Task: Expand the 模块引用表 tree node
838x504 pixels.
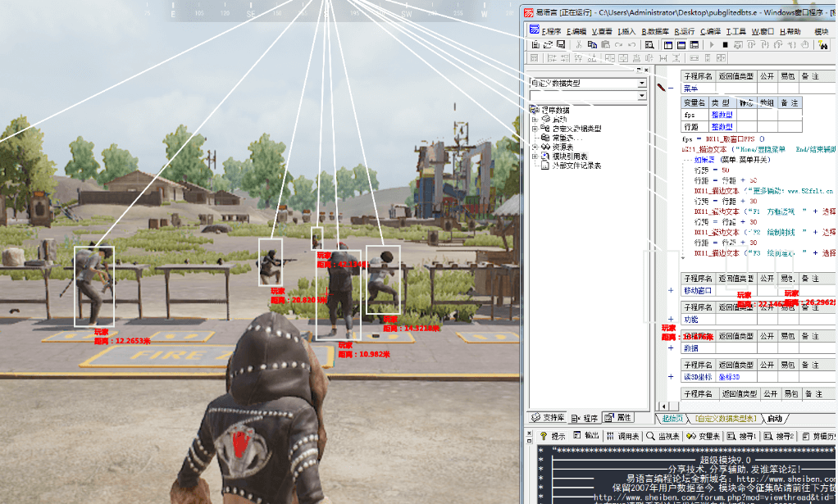Action: tap(535, 157)
